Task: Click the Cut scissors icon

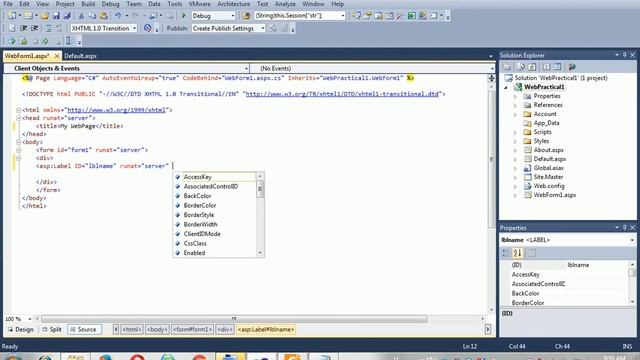Action: pos(81,16)
